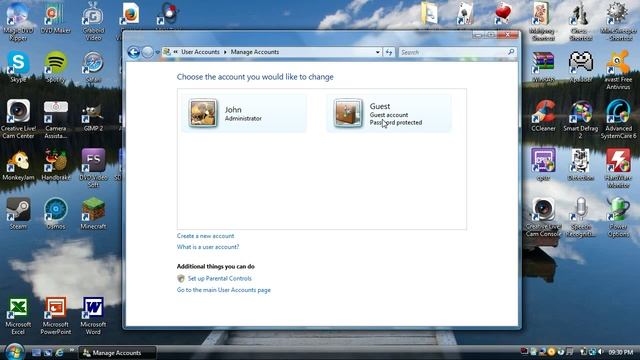Expand hidden Quick Launch items chevron
Image resolution: width=640 pixels, height=360 pixels.
pos(71,351)
